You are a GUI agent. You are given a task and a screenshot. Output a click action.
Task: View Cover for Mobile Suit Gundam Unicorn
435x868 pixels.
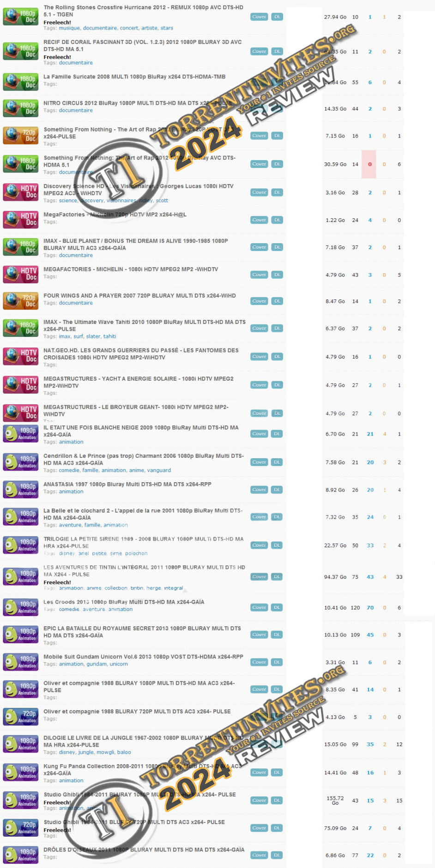pyautogui.click(x=259, y=662)
